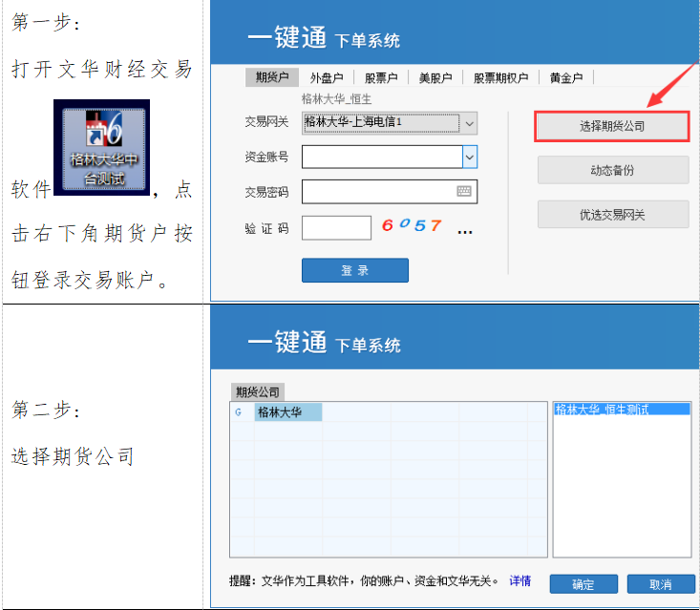Click the 登录 button
This screenshot has height=610, width=700.
pyautogui.click(x=355, y=270)
